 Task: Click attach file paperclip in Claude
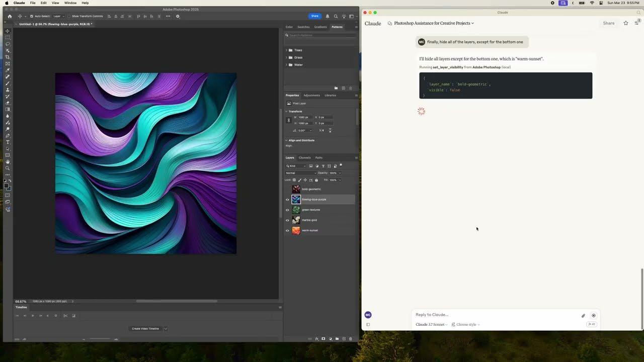[583, 316]
